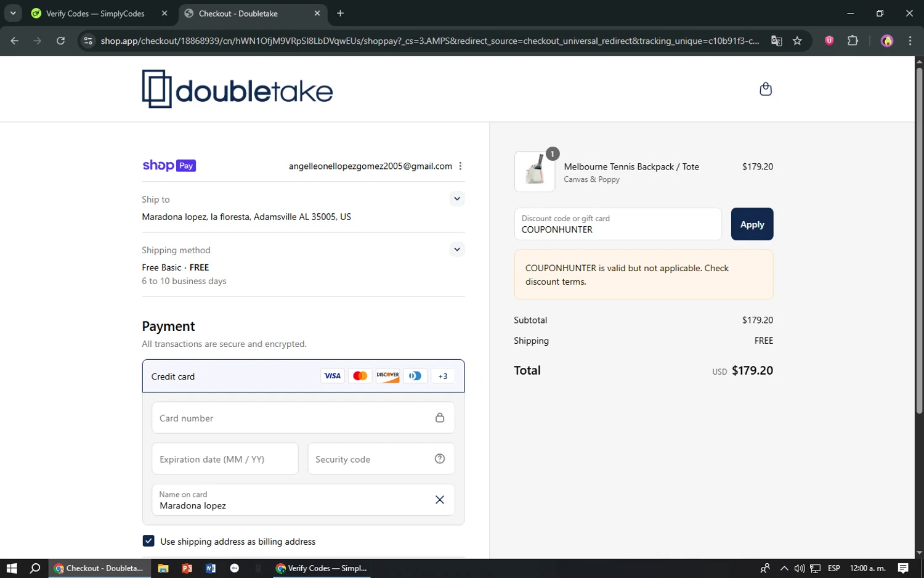Image resolution: width=924 pixels, height=578 pixels.
Task: Open the Windows Start menu
Action: tap(12, 568)
